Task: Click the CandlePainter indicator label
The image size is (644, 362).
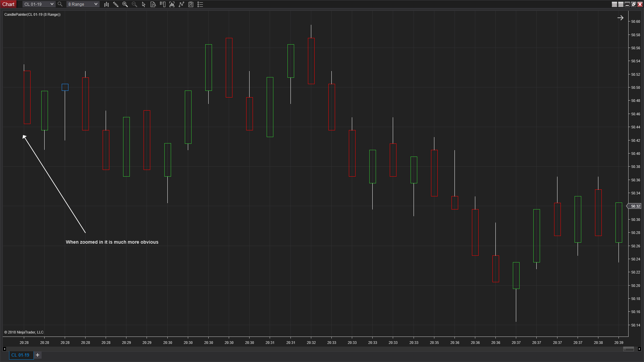Action: coord(32,14)
